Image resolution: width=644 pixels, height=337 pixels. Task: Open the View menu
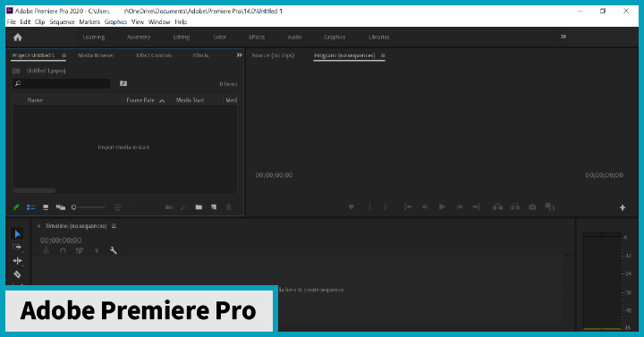click(138, 21)
